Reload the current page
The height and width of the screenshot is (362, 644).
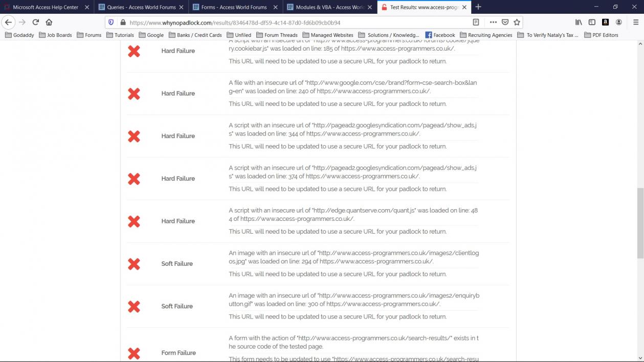click(x=35, y=22)
